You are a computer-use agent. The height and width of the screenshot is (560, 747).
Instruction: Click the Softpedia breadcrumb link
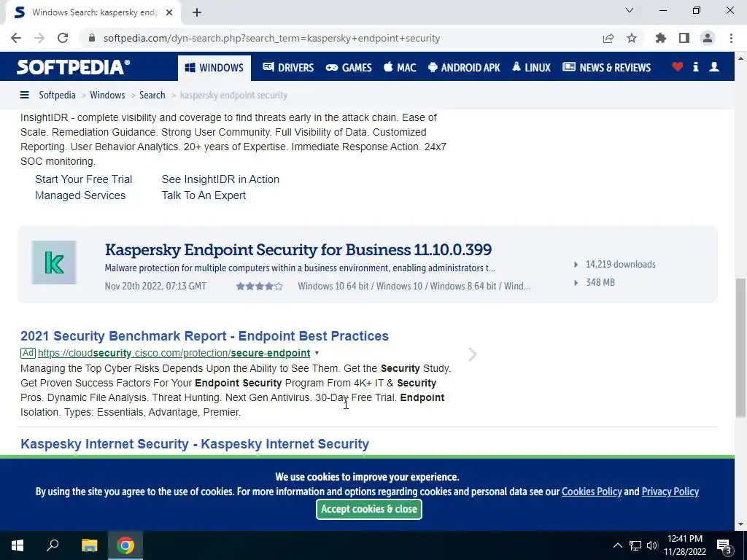pos(57,96)
